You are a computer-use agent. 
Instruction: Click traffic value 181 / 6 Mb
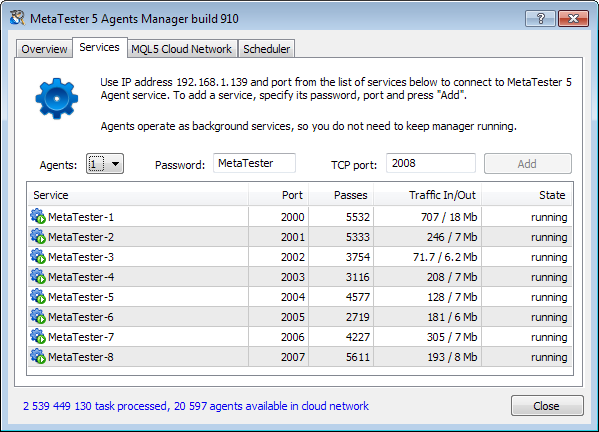click(x=452, y=317)
